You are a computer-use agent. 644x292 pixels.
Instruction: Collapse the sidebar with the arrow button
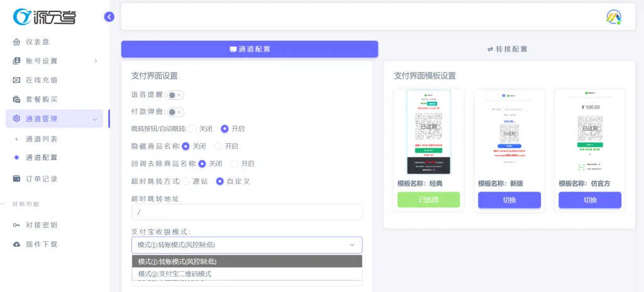click(109, 17)
